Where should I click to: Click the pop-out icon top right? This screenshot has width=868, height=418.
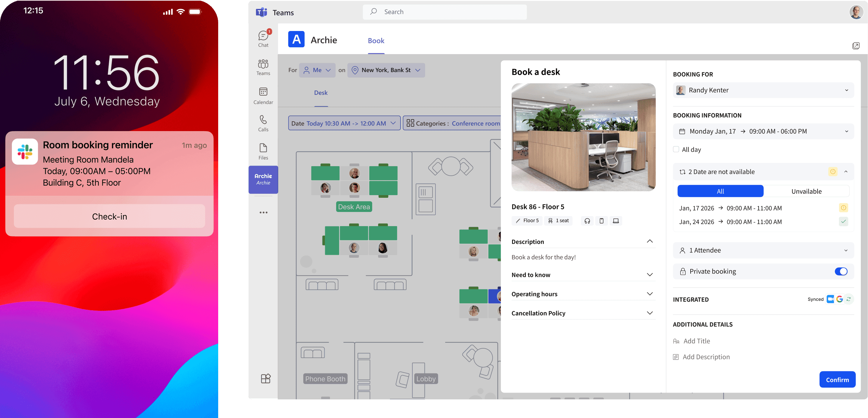(x=856, y=46)
